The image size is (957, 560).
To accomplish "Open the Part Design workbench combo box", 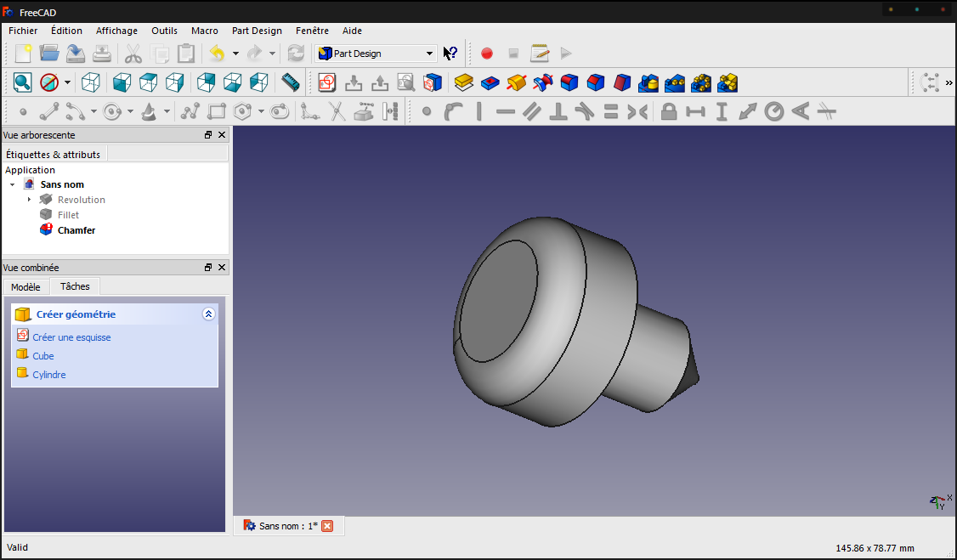I will pos(376,54).
